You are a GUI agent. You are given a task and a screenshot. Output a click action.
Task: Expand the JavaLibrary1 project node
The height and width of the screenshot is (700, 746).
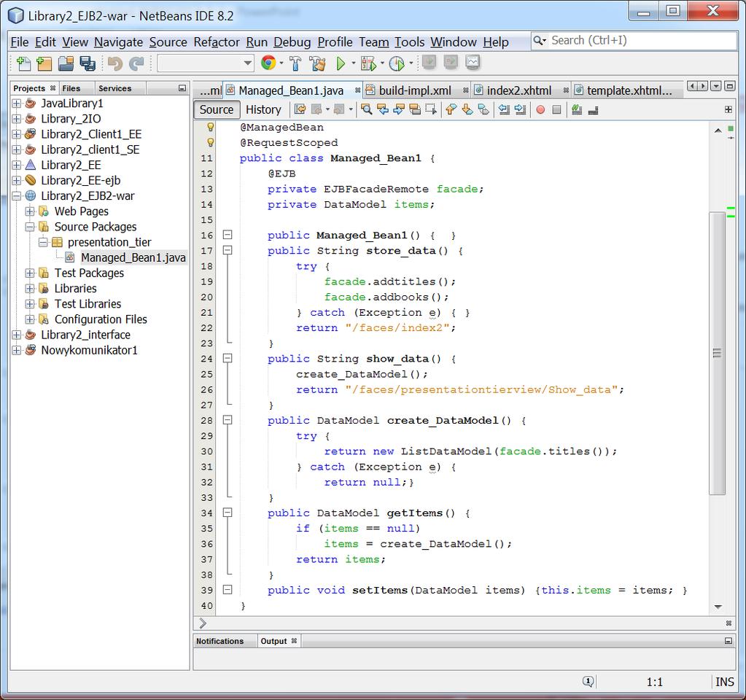tap(16, 104)
